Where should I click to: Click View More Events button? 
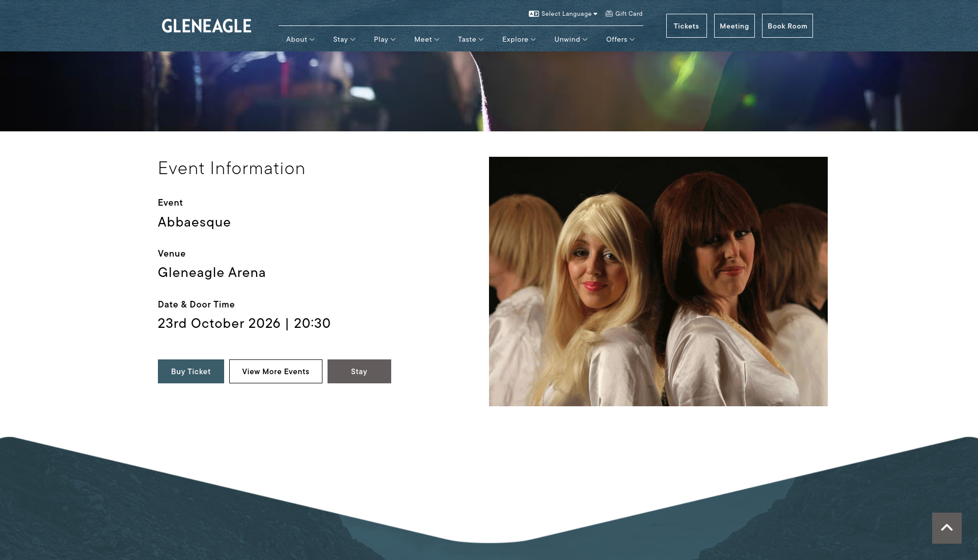pyautogui.click(x=276, y=371)
